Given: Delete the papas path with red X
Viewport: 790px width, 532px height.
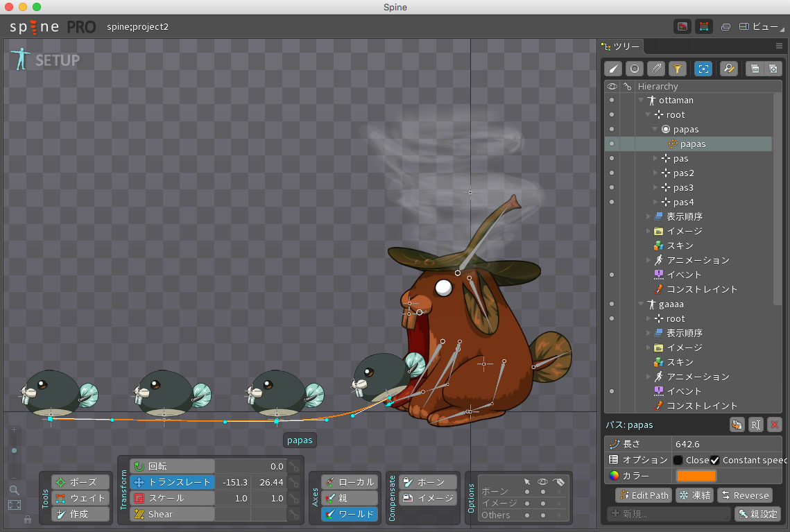Looking at the screenshot, I should coord(774,424).
